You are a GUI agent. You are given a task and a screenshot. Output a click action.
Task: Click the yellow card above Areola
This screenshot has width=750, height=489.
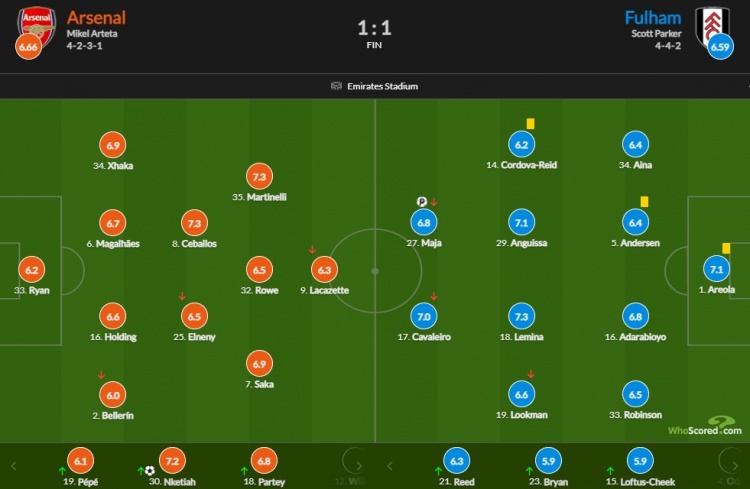[x=726, y=248]
